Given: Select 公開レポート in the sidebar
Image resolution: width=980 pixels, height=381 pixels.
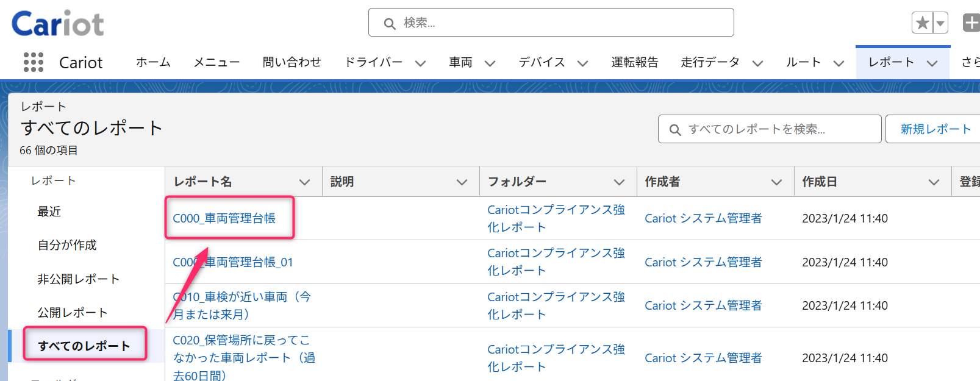Looking at the screenshot, I should (73, 313).
